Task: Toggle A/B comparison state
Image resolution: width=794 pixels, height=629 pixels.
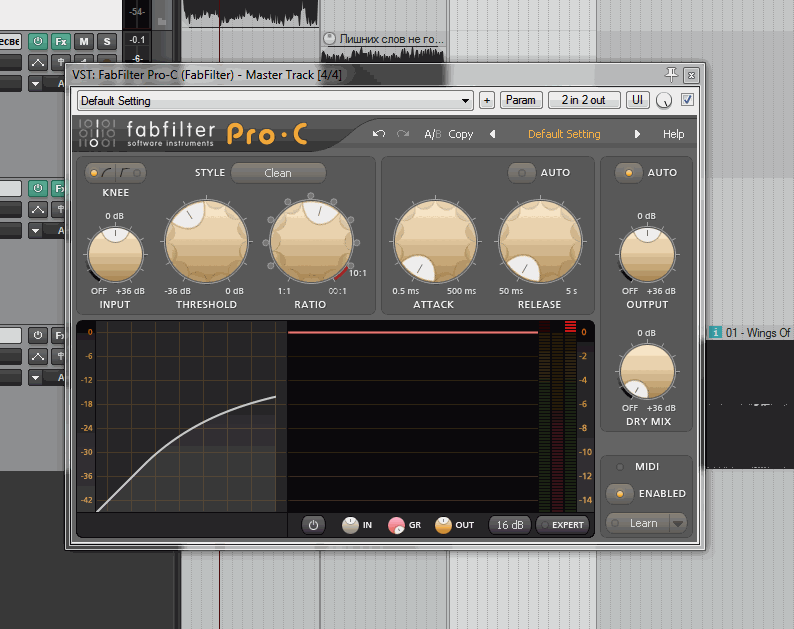Action: point(432,134)
